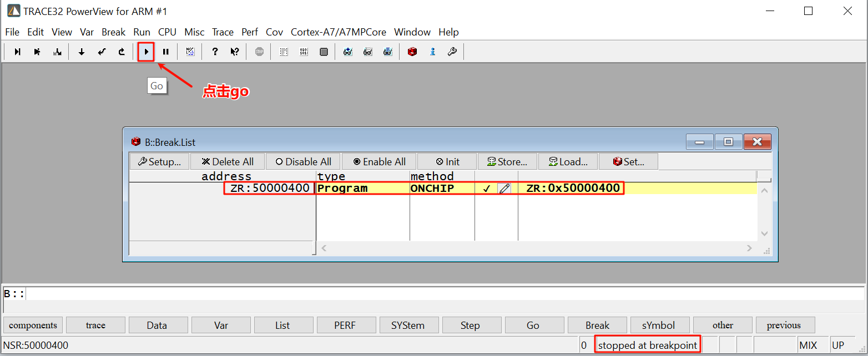Click the edit pencil icon in breakpoint row
The height and width of the screenshot is (356, 868).
tap(504, 189)
